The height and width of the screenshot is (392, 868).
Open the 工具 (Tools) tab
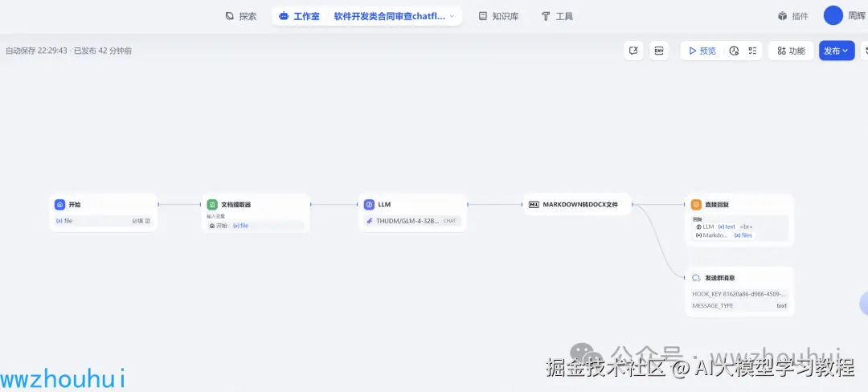(557, 16)
